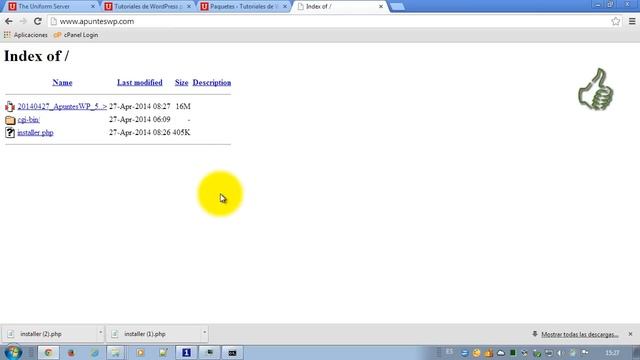Click the Firefox taskbar icon

tap(71, 353)
